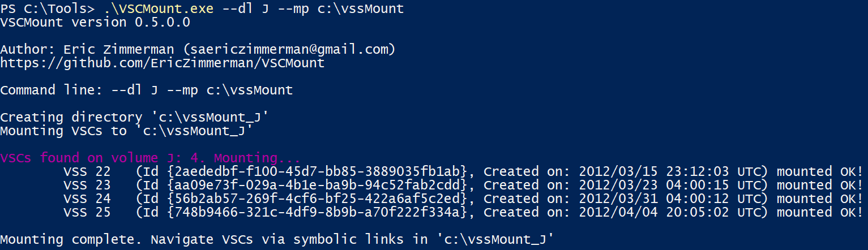The width and height of the screenshot is (868, 250).
Task: Click the VSS 22 entry label
Action: coord(87,171)
